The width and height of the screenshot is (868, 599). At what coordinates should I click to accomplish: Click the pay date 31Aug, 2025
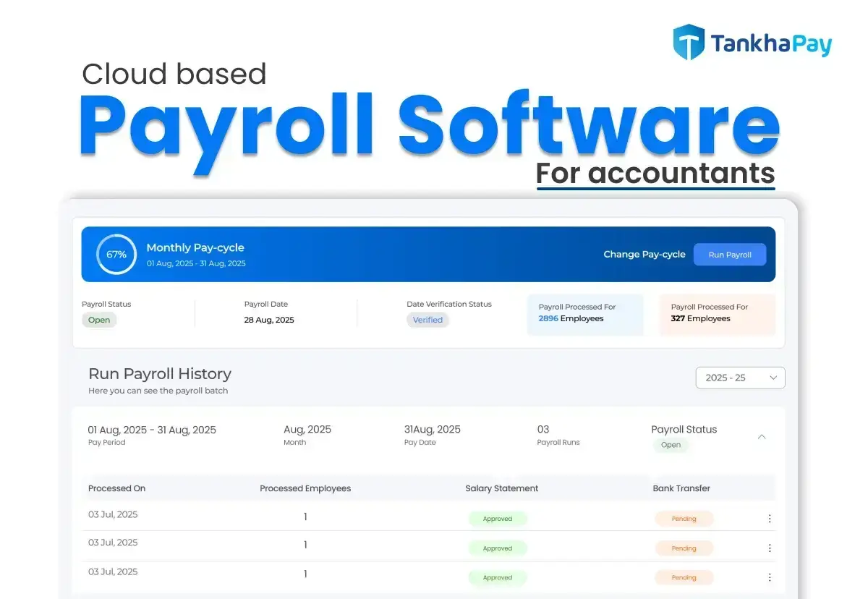pos(433,430)
